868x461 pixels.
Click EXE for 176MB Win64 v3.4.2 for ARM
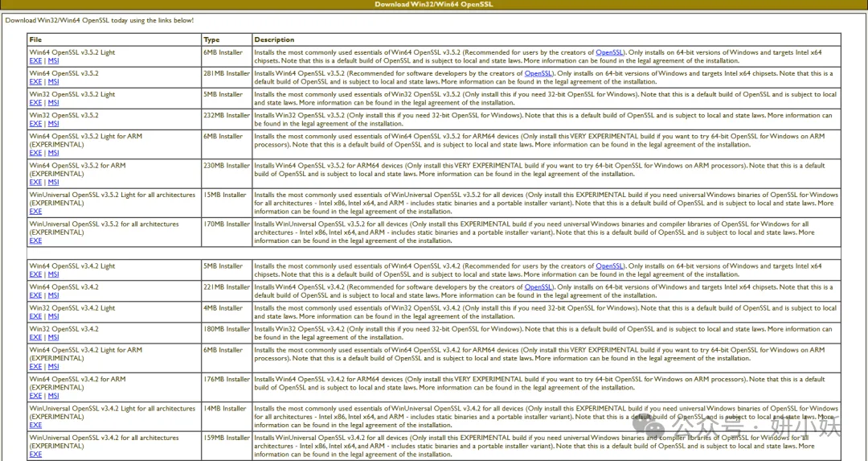[x=35, y=396]
